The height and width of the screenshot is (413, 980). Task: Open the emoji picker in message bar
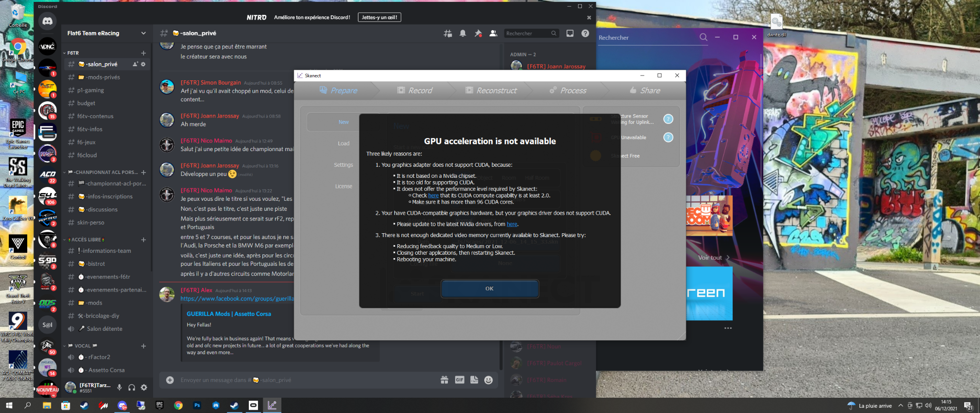click(489, 380)
